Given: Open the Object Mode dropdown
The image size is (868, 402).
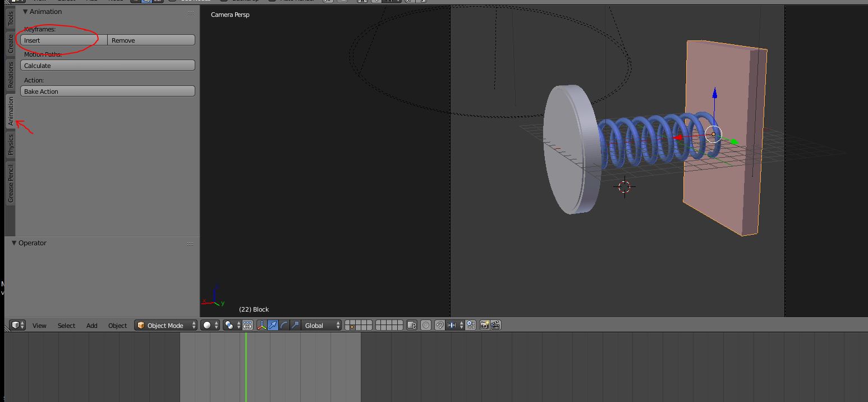Looking at the screenshot, I should pos(166,326).
